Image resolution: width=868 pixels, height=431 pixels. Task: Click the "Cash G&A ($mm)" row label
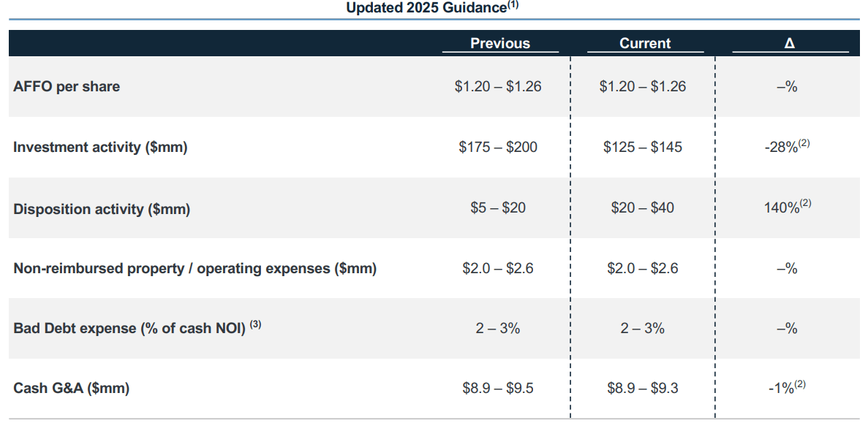[x=71, y=388]
